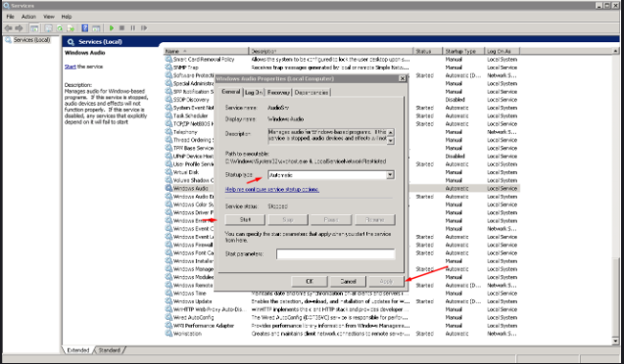Sort by the Startup Type column header
Viewport: 624px width, 364px height.
pyautogui.click(x=463, y=51)
